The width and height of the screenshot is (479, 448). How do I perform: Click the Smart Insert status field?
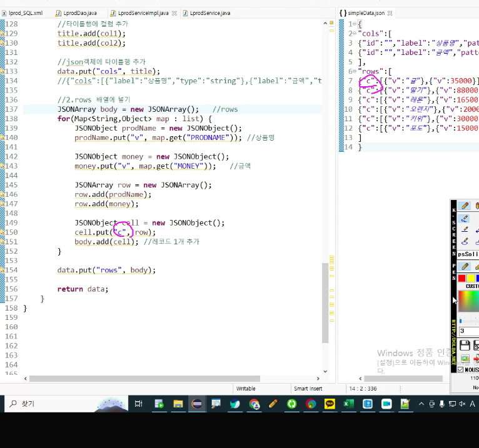(308, 389)
